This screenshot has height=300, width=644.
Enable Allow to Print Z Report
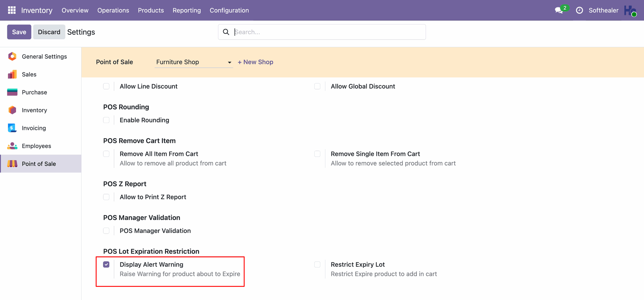tap(106, 197)
